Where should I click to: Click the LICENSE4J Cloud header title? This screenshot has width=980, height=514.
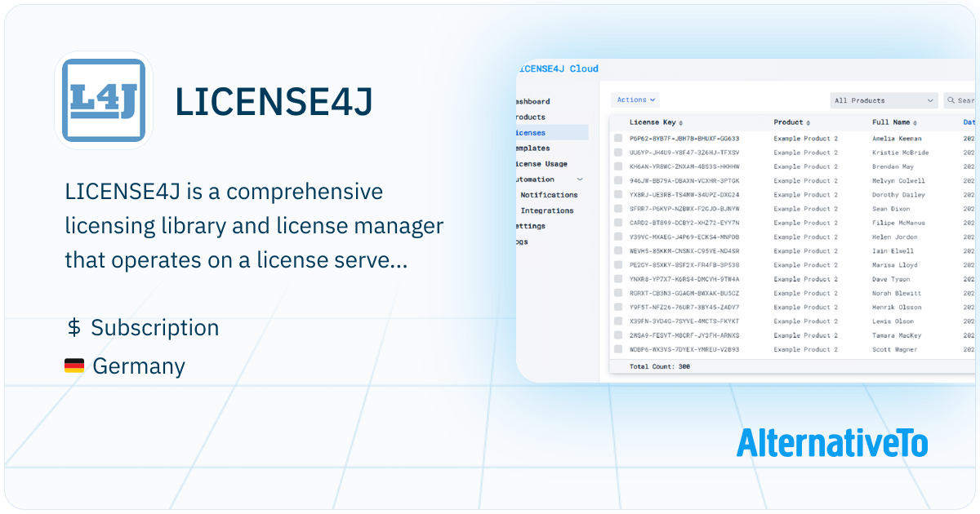[x=558, y=69]
